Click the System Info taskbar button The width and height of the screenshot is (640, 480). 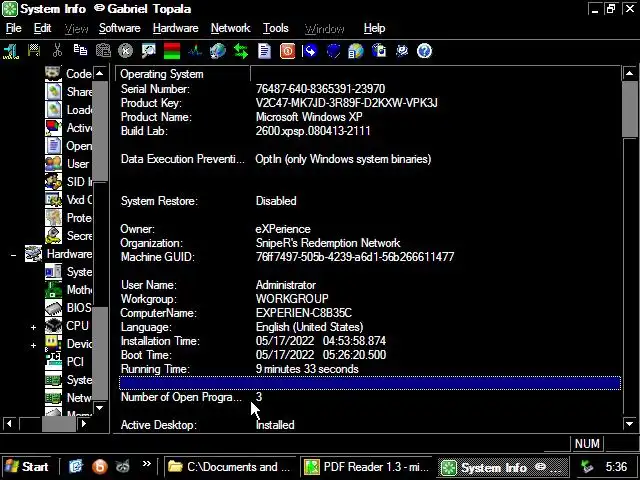[x=503, y=467]
